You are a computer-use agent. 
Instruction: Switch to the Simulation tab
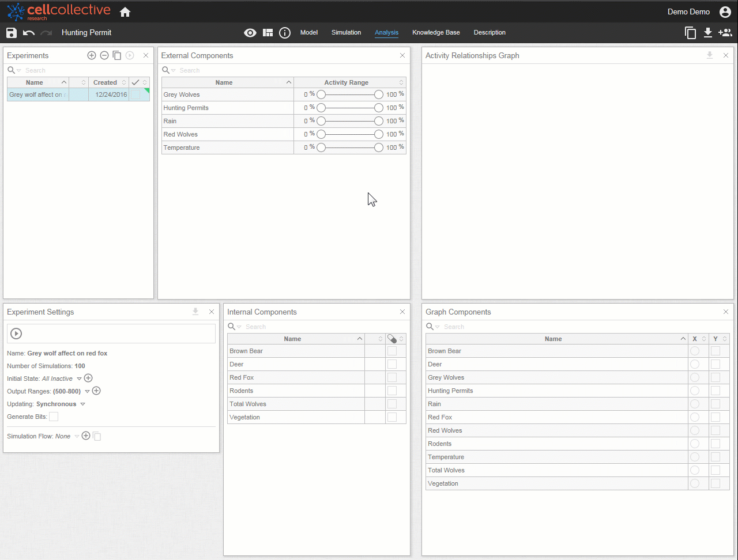tap(346, 32)
